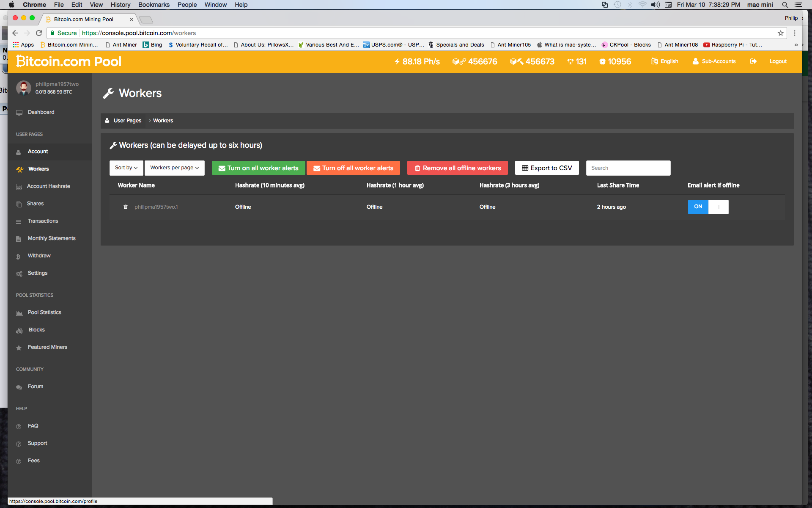Open the CKPool - Blocks bookmark
The image size is (812, 508).
pyautogui.click(x=626, y=44)
